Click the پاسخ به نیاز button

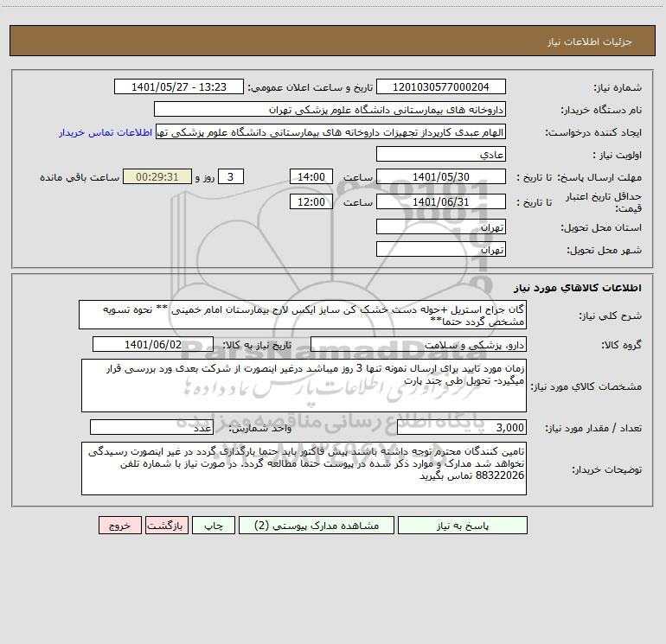463,526
